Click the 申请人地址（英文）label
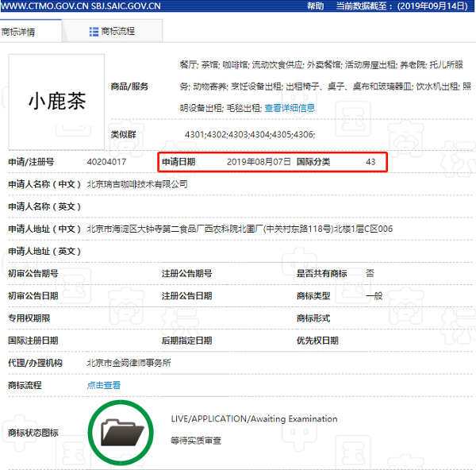476x470 pixels. pyautogui.click(x=44, y=251)
